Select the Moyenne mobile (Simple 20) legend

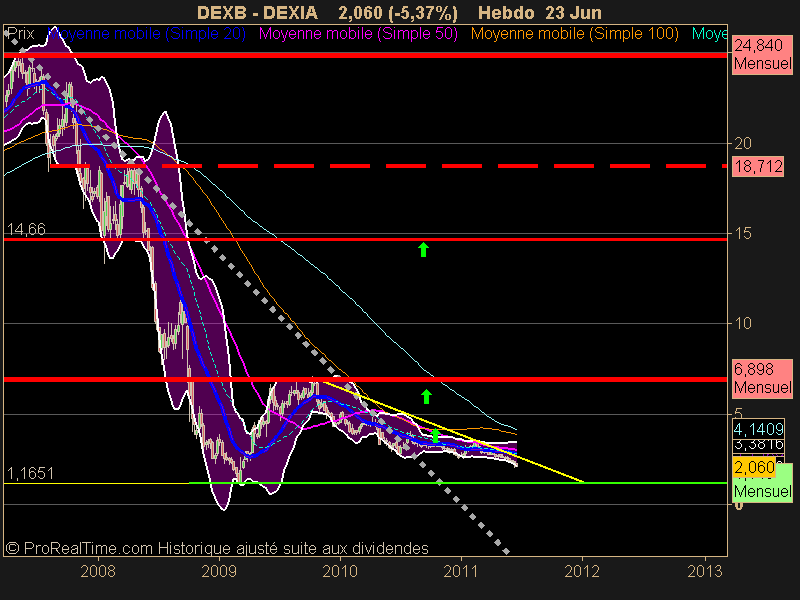pos(146,34)
